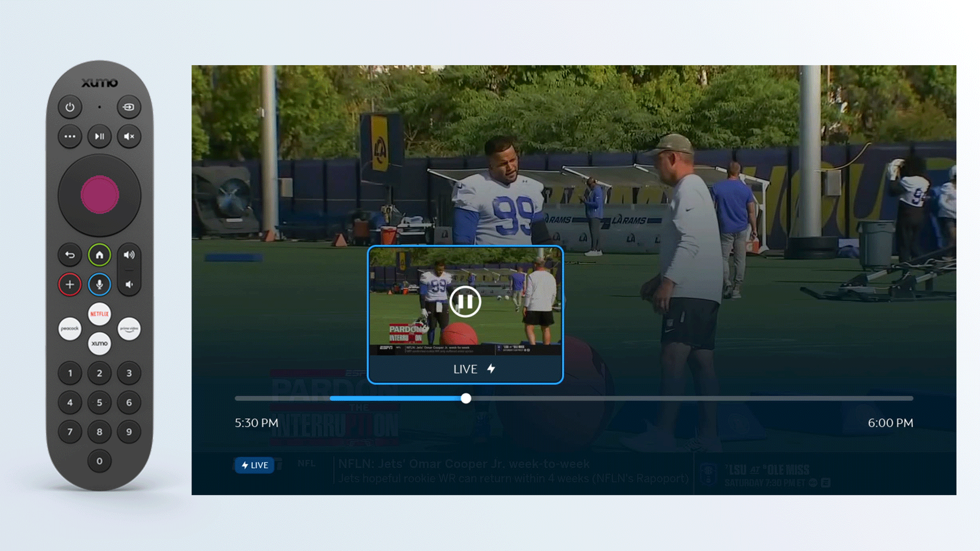Raise volume with the volume up button

tap(129, 255)
